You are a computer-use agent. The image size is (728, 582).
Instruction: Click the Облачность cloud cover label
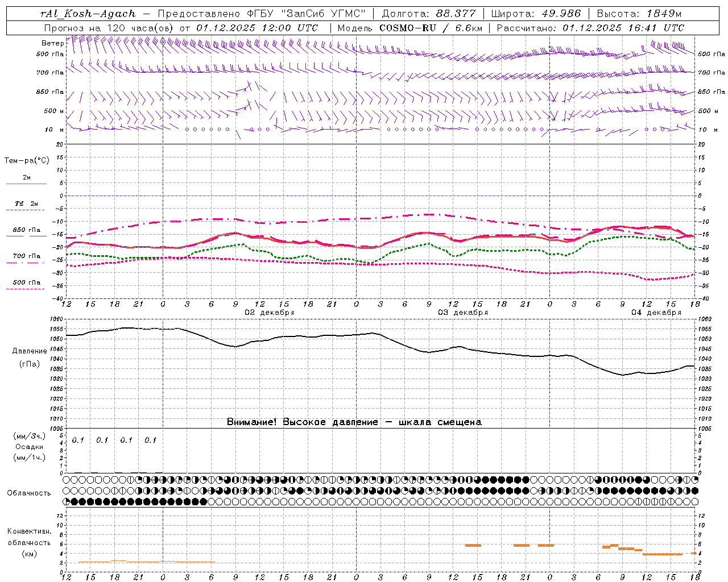tap(29, 493)
